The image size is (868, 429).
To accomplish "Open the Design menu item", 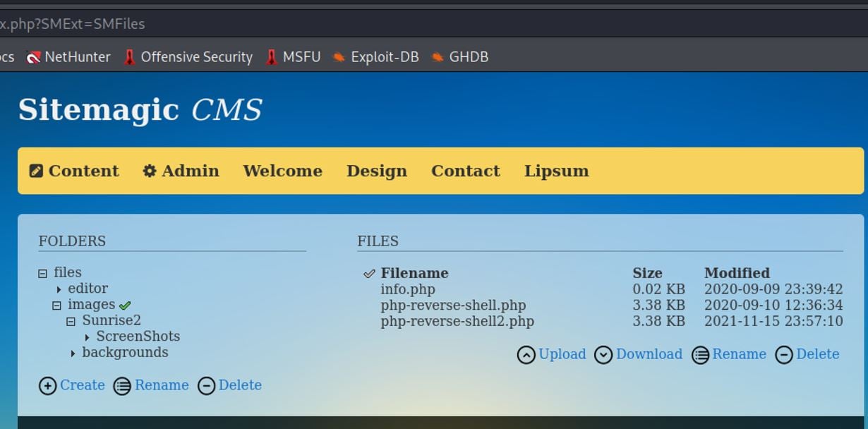I will [377, 171].
